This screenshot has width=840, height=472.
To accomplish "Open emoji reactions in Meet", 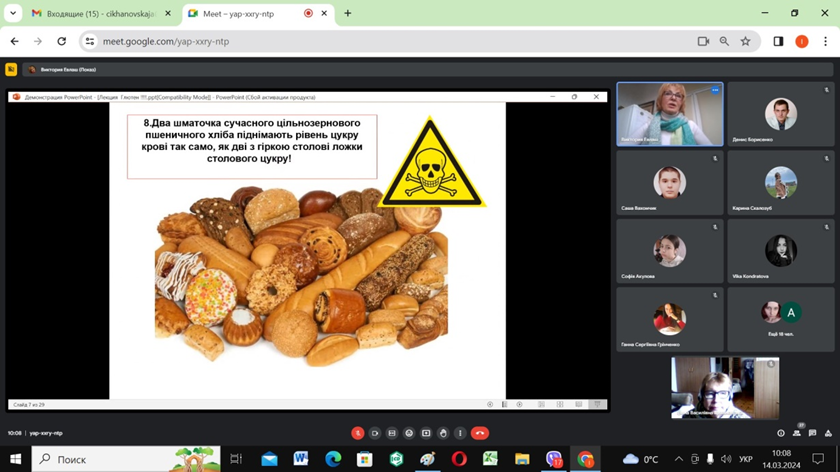I will (x=409, y=433).
